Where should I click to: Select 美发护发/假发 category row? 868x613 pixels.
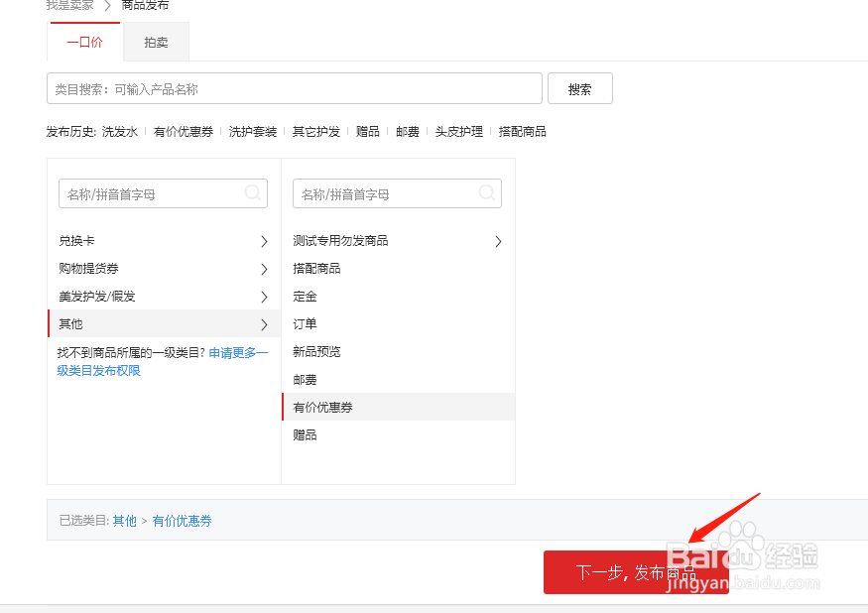point(165,297)
